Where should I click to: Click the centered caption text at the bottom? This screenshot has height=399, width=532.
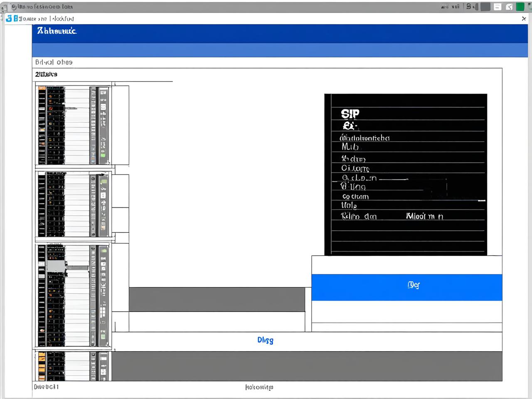(259, 387)
